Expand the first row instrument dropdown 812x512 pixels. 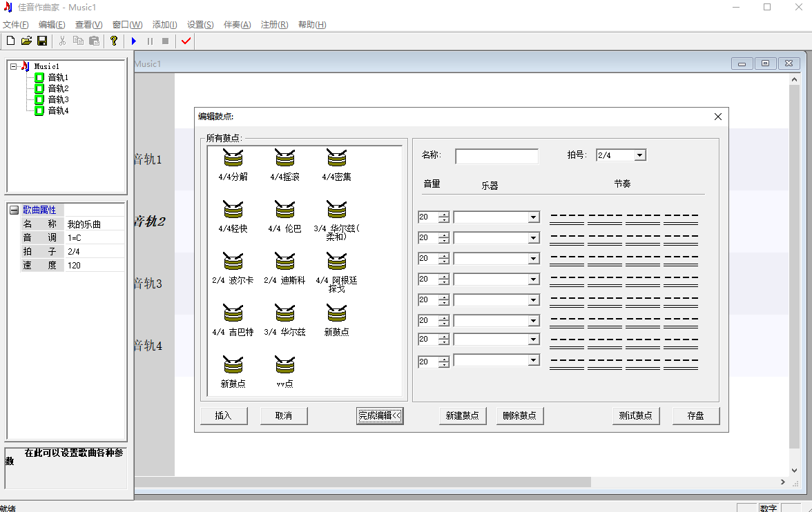[x=533, y=217]
